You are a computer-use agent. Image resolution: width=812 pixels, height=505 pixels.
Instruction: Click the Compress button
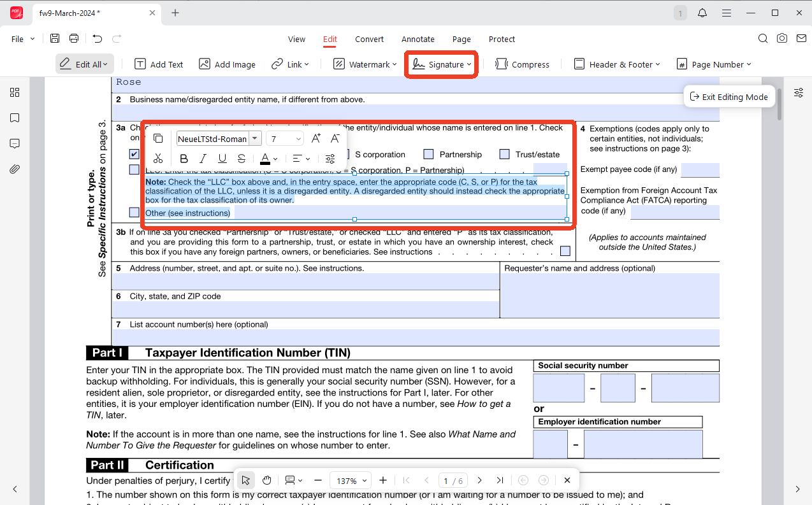coord(522,64)
